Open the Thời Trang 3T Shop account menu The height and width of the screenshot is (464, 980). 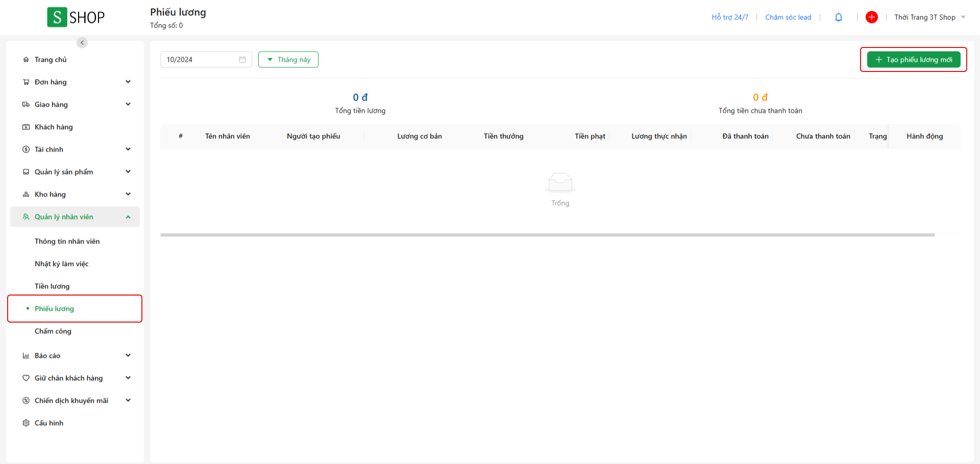[929, 17]
